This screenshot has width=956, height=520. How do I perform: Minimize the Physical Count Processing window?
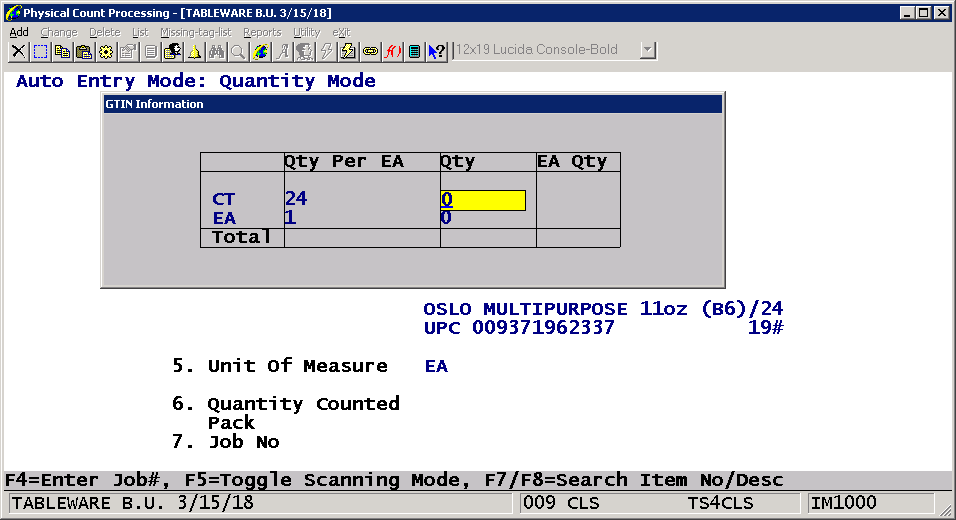coord(907,13)
